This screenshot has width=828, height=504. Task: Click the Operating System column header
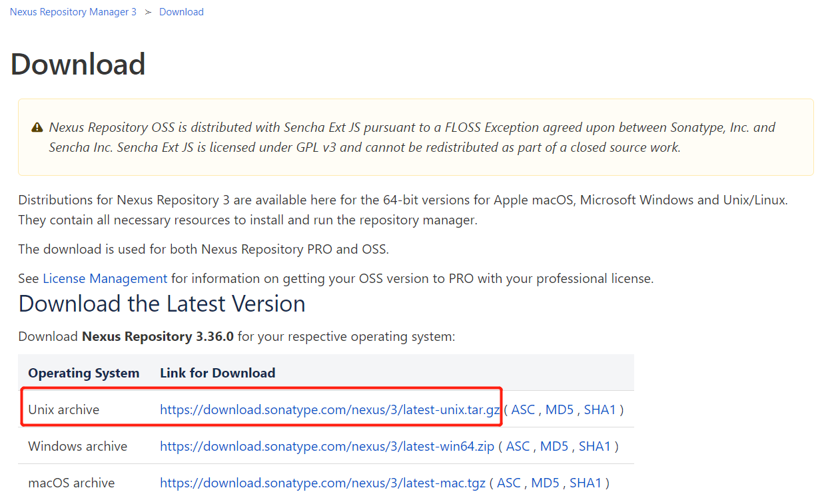[84, 373]
